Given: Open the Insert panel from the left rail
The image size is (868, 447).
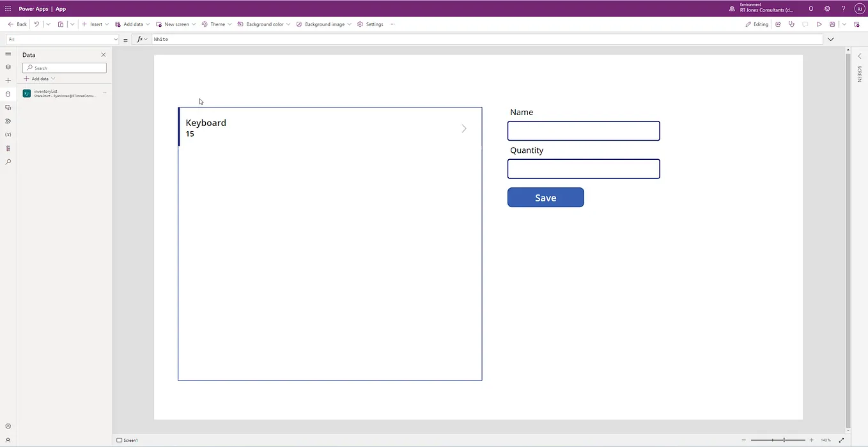Looking at the screenshot, I should 8,81.
